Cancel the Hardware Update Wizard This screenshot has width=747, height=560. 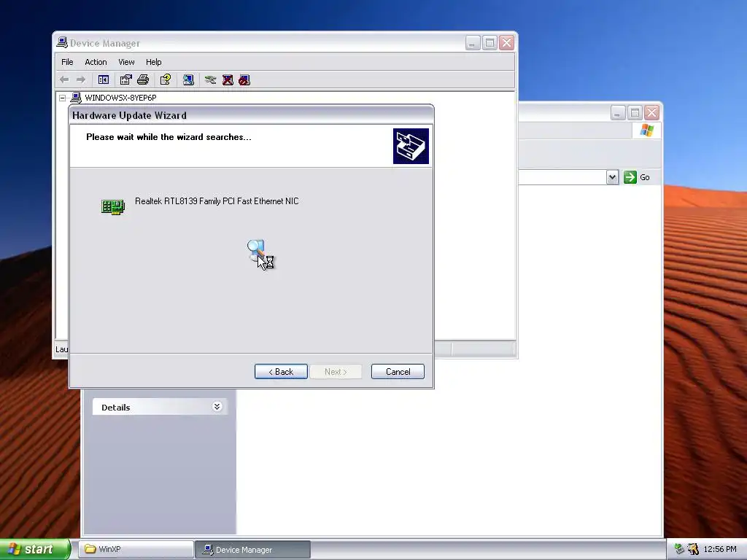(x=398, y=371)
